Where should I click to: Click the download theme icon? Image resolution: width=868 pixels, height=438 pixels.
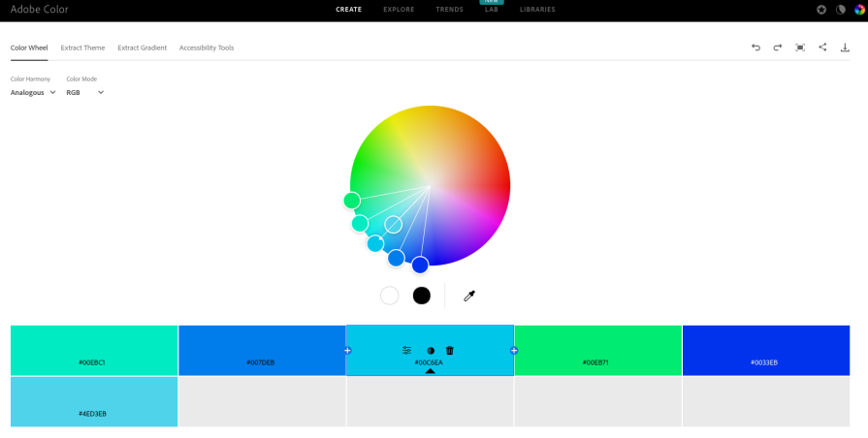(845, 47)
